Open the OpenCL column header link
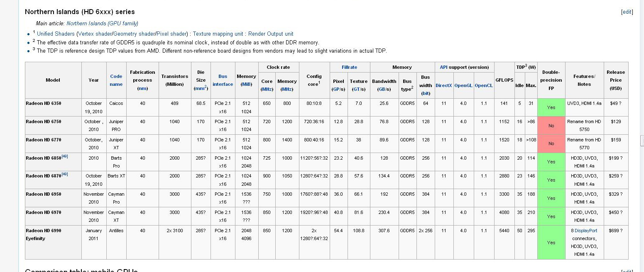Image resolution: width=644 pixels, height=272 pixels. pyautogui.click(x=484, y=85)
